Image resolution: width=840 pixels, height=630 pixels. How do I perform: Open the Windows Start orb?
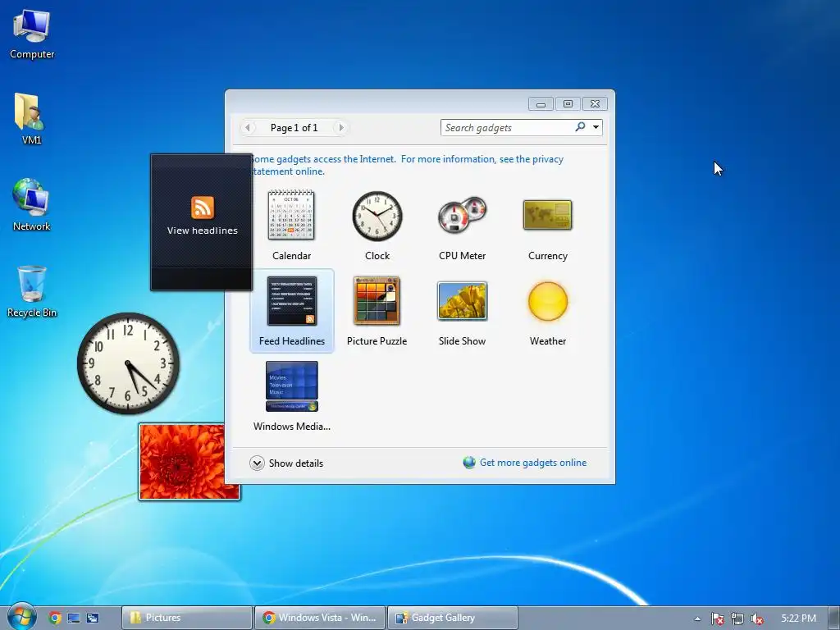point(21,617)
